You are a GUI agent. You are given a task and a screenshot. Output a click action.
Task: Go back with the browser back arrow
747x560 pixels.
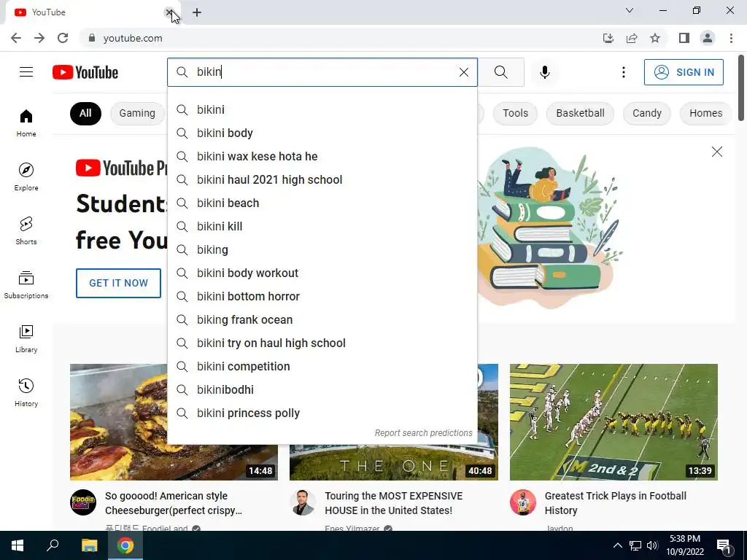pos(16,38)
